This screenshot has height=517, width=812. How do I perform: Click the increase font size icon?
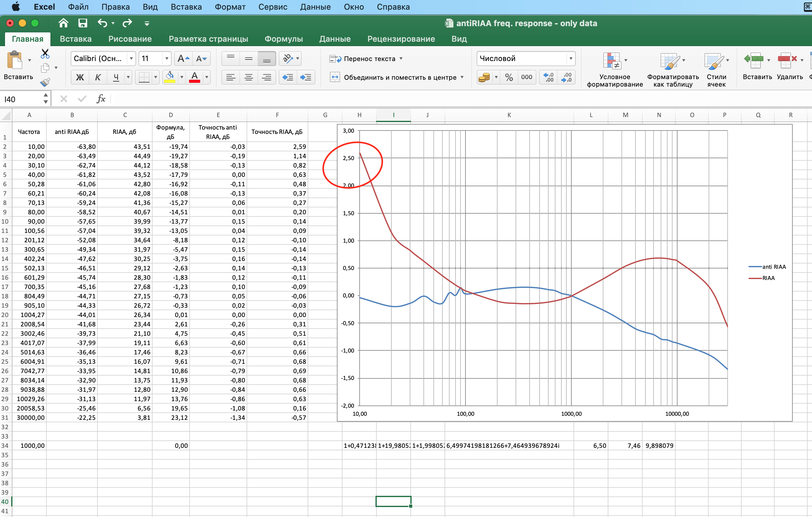tap(183, 59)
